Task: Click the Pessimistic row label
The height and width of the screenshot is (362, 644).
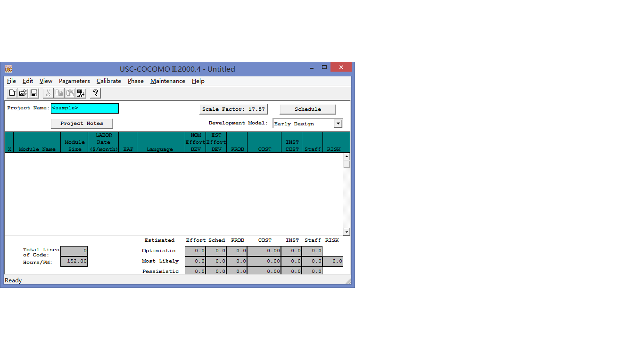Action: pos(160,271)
